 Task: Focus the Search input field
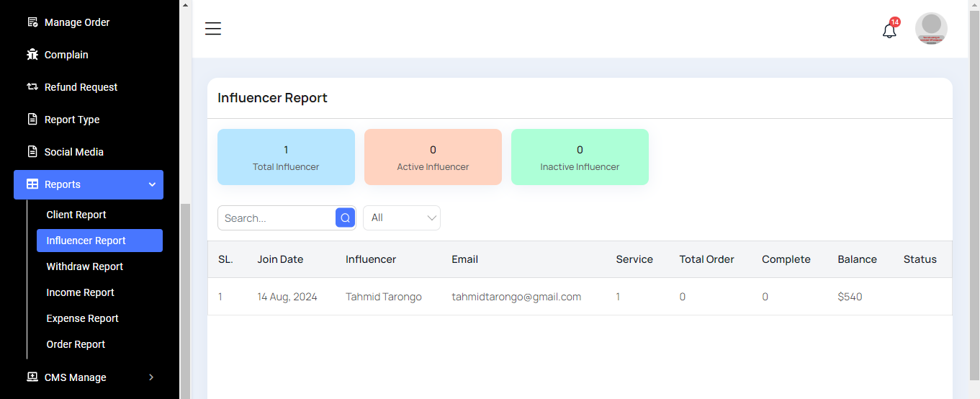tap(277, 218)
